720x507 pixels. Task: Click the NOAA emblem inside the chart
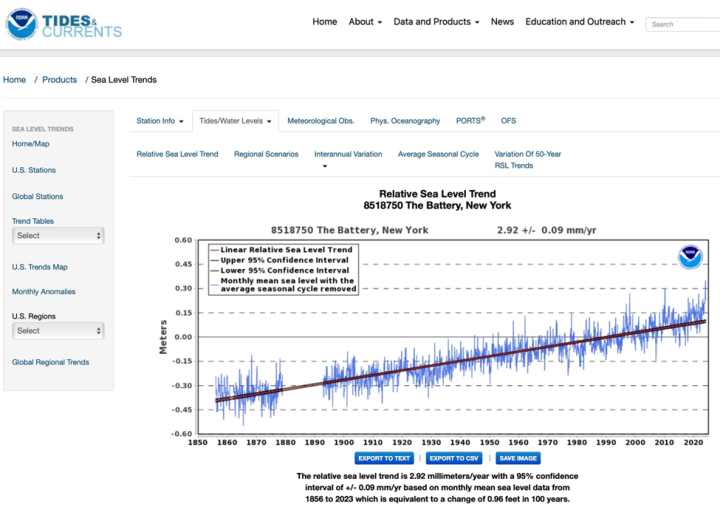[690, 257]
